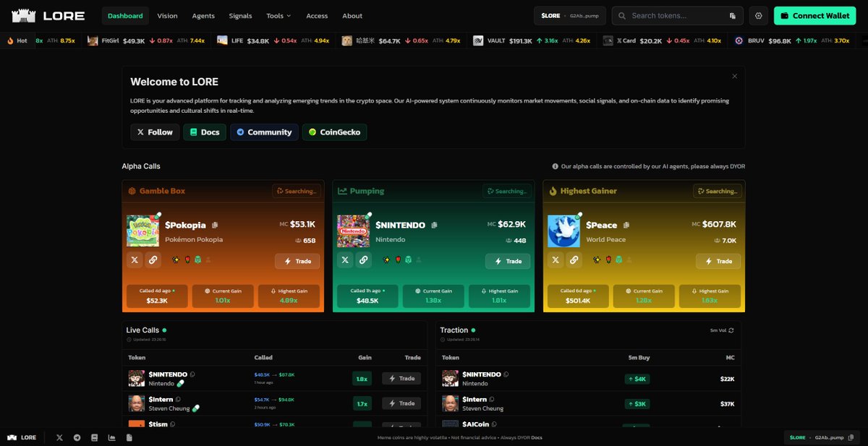This screenshot has height=446, width=868.
Task: Close the Welcome to LORE banner
Action: click(x=735, y=76)
